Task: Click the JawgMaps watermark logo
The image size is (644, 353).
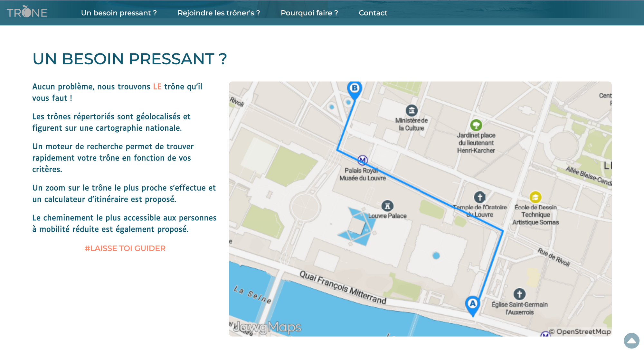Action: pyautogui.click(x=268, y=328)
